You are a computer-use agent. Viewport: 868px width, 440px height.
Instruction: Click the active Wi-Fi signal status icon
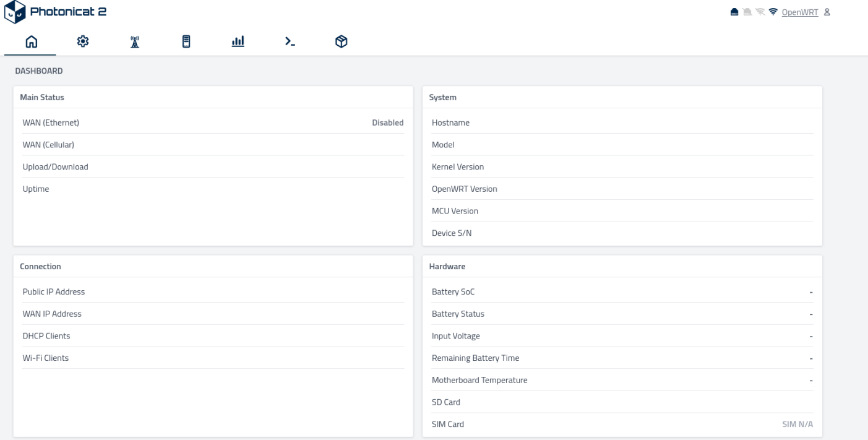[x=773, y=12]
